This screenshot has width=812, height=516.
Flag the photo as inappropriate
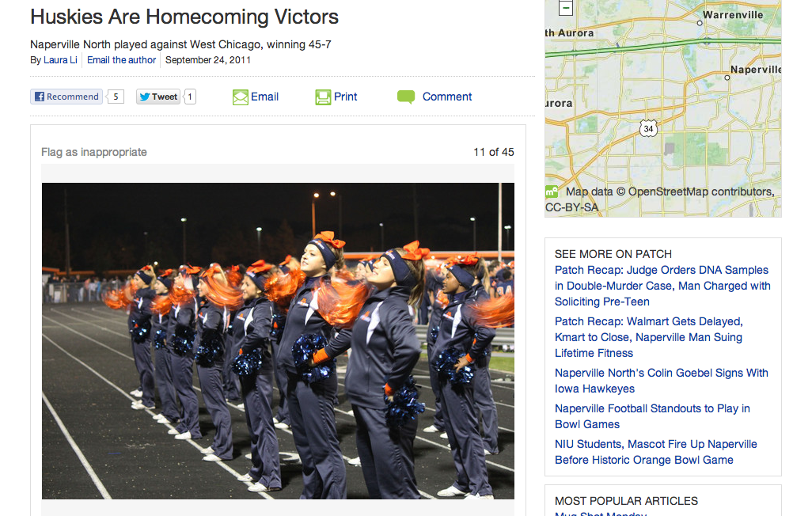point(94,152)
